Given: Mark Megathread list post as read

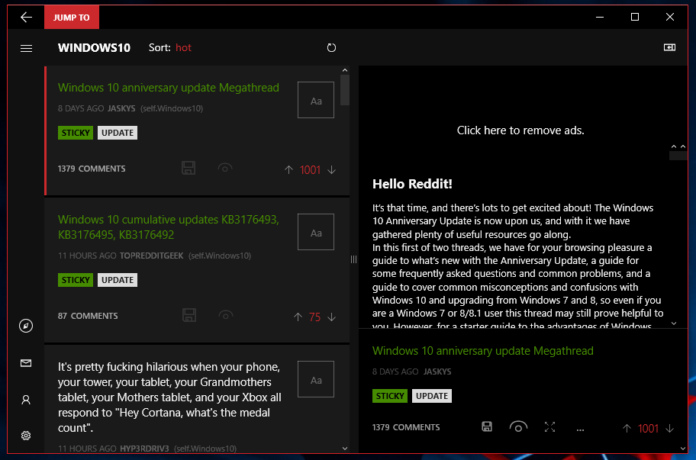Looking at the screenshot, I should click(x=225, y=168).
